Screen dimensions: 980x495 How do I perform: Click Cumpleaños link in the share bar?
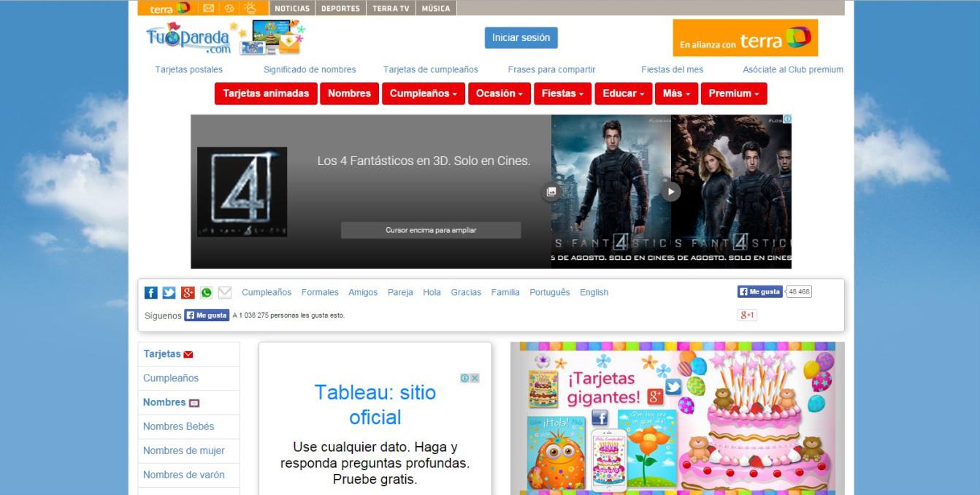[267, 293]
